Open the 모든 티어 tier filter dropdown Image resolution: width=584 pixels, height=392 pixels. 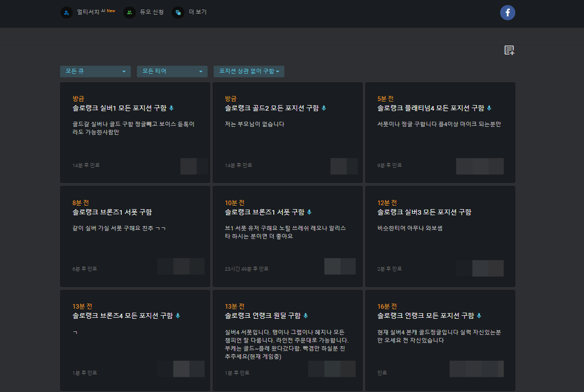pos(172,71)
